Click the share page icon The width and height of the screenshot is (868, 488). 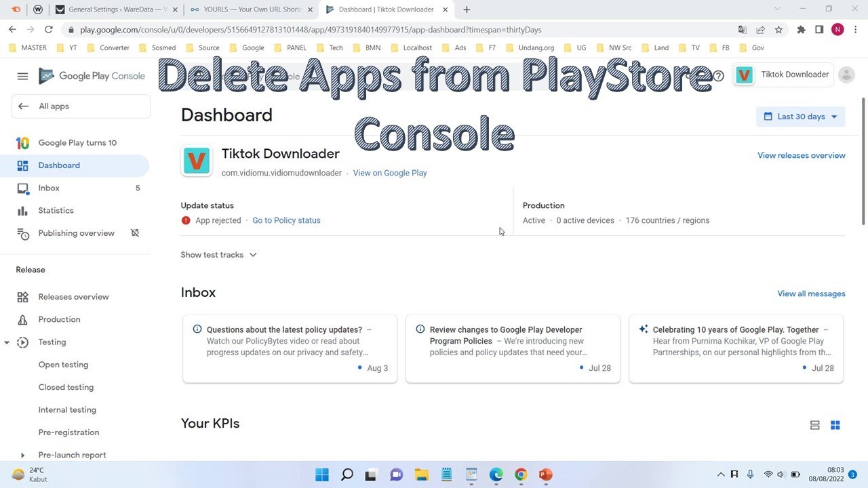[760, 30]
